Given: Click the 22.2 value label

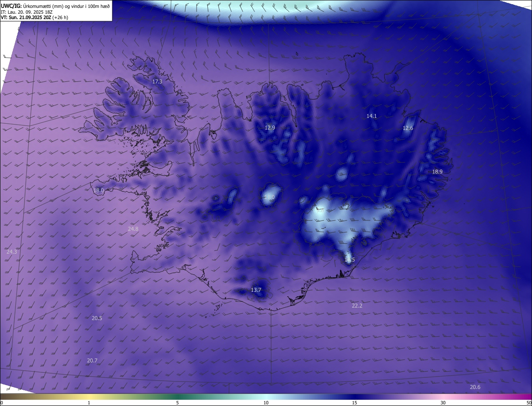Looking at the screenshot, I should click(357, 306).
